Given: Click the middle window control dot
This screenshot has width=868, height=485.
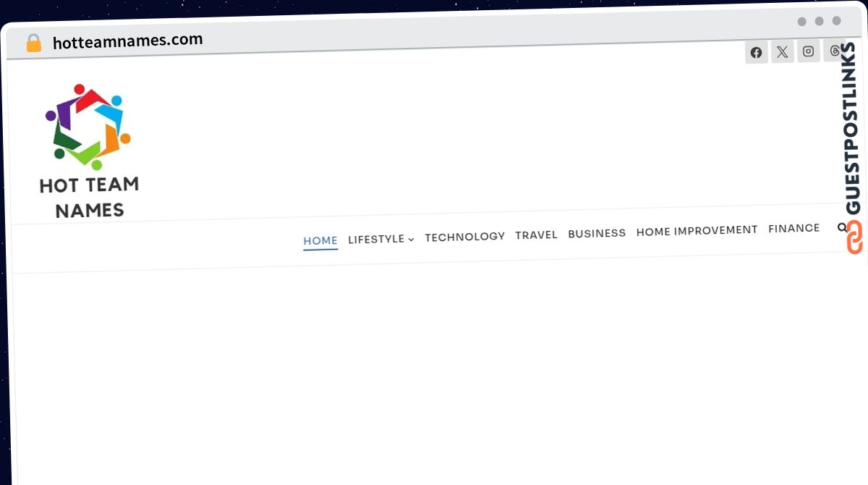Looking at the screenshot, I should [x=818, y=21].
